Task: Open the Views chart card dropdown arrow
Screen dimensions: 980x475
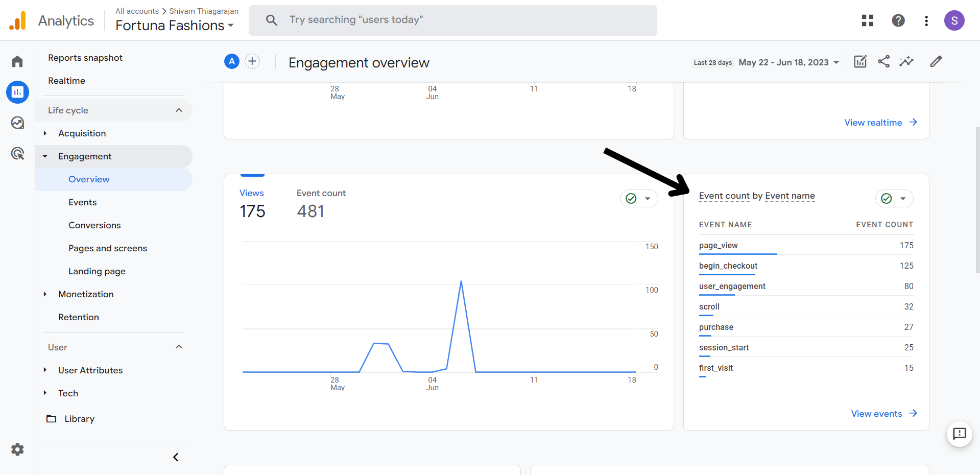Action: pos(648,198)
